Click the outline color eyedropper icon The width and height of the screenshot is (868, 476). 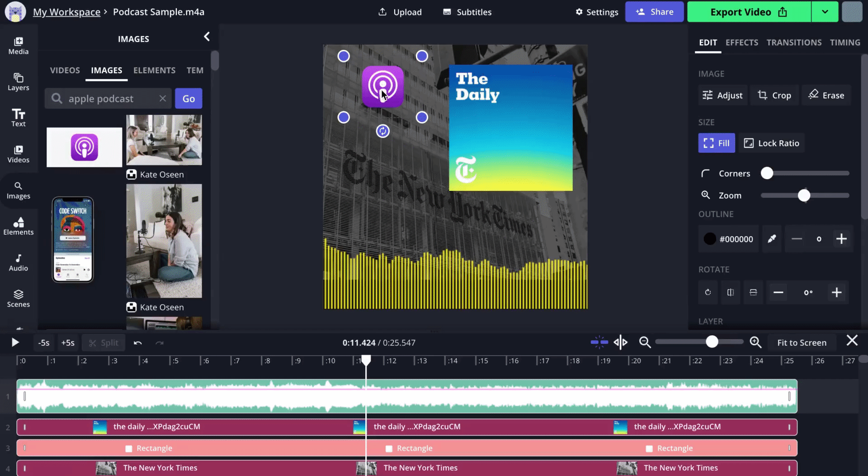pos(772,238)
